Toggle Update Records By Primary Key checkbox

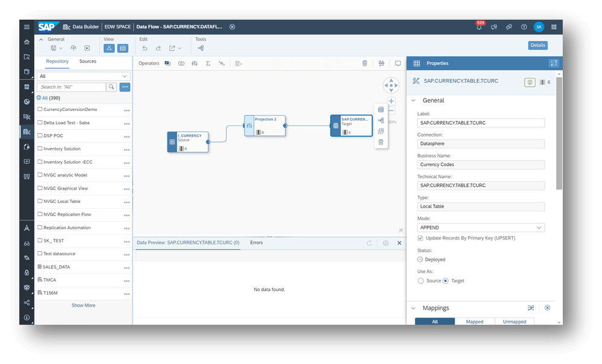tap(420, 238)
